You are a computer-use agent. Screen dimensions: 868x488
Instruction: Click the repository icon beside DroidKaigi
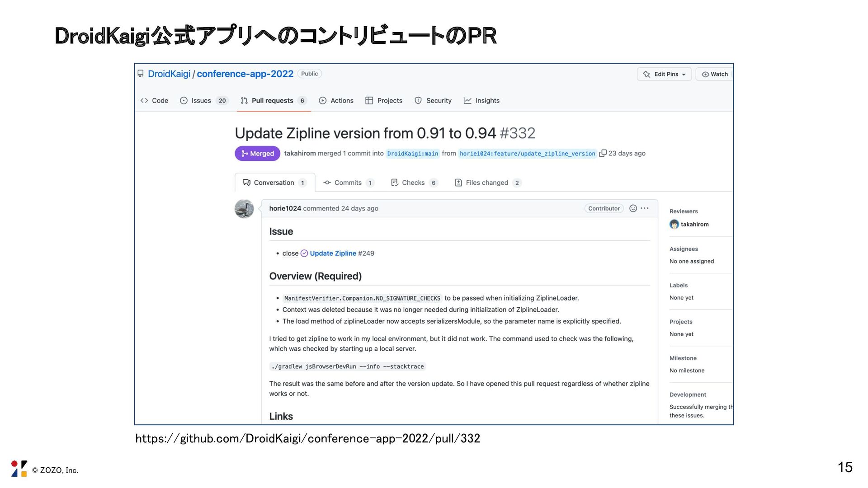pyautogui.click(x=141, y=74)
